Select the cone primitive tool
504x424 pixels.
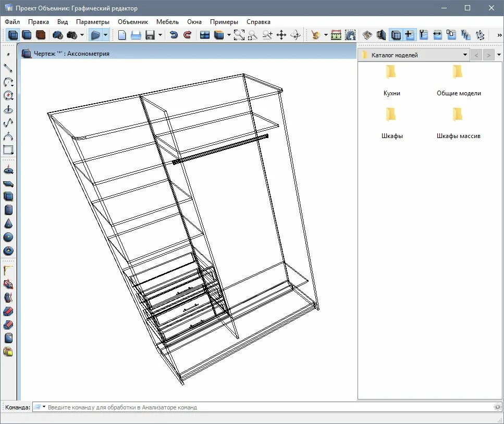click(x=8, y=223)
